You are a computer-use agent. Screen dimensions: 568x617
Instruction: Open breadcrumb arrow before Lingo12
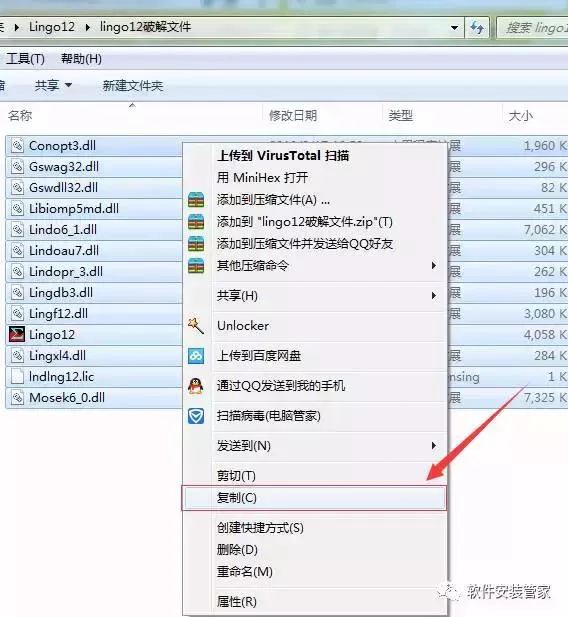point(17,28)
